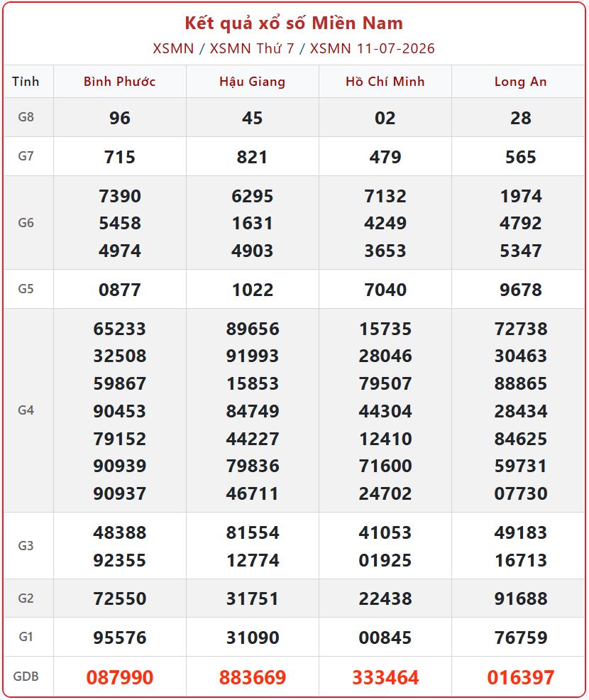The image size is (589, 700).
Task: Click the G4 row label
Action: 26,410
